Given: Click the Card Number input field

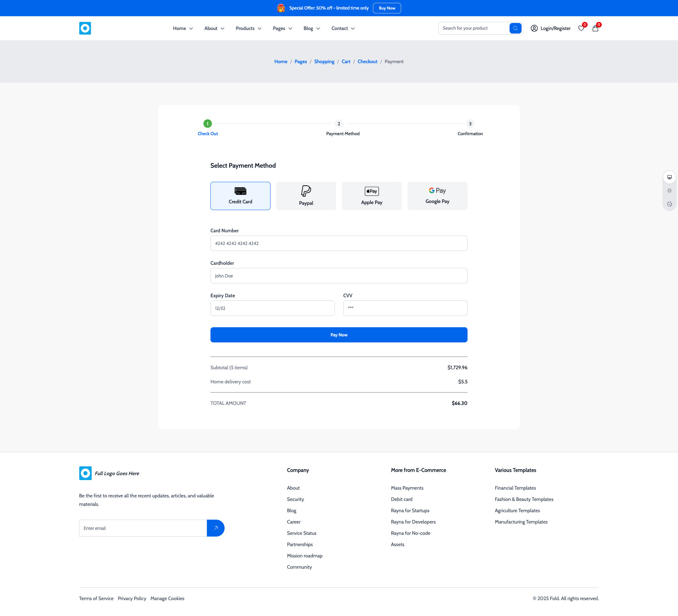Looking at the screenshot, I should 339,243.
